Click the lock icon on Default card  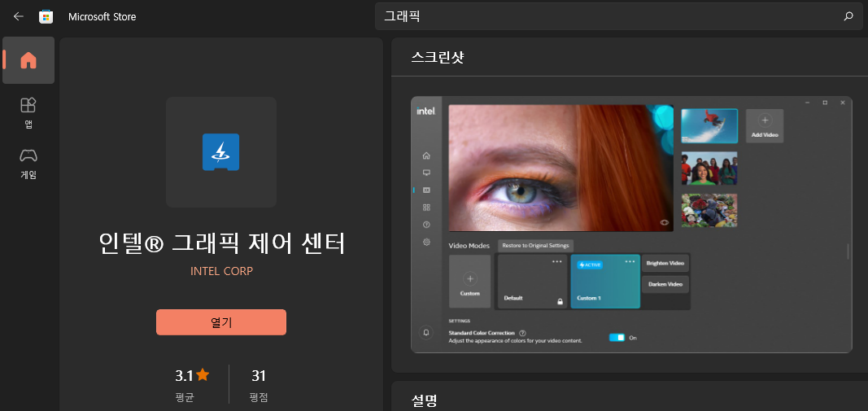(560, 302)
